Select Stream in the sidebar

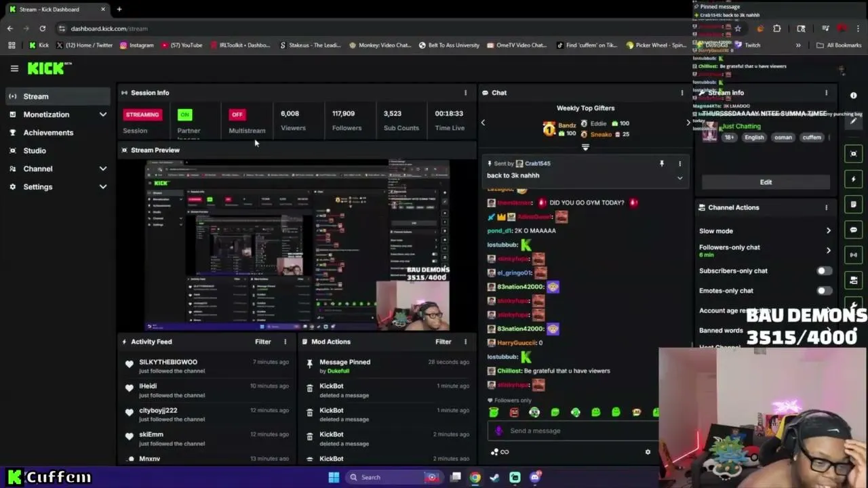(x=58, y=96)
